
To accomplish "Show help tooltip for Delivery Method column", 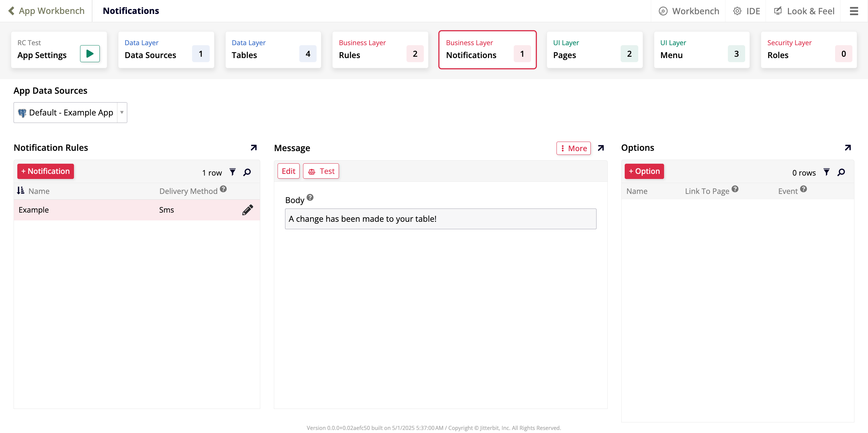I will [x=223, y=189].
